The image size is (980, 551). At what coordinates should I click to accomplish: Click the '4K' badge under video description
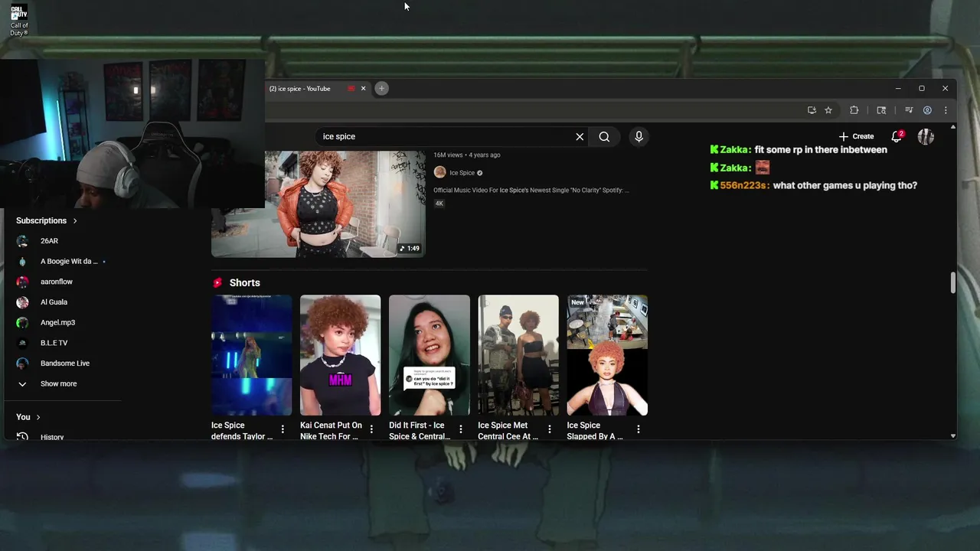click(x=439, y=204)
